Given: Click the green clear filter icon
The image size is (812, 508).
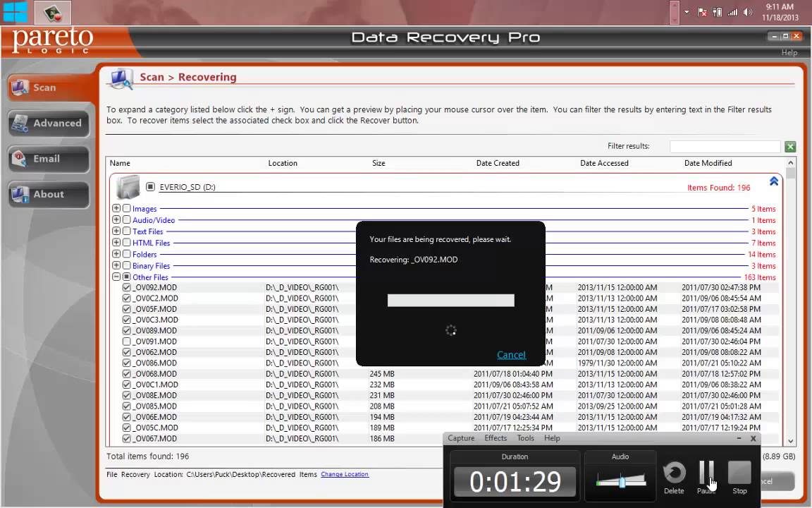Looking at the screenshot, I should (790, 147).
